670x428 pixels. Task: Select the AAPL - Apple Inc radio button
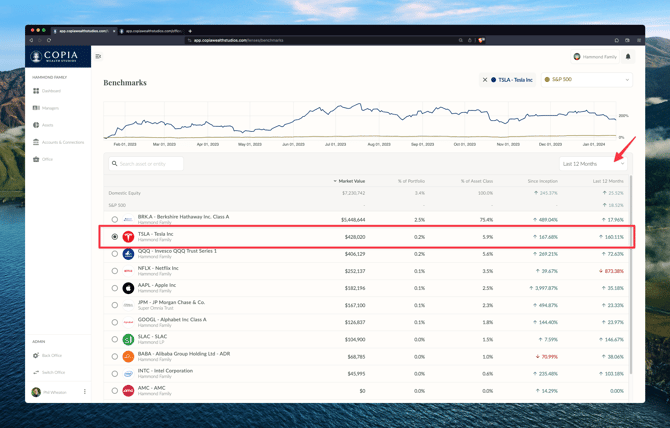[115, 288]
